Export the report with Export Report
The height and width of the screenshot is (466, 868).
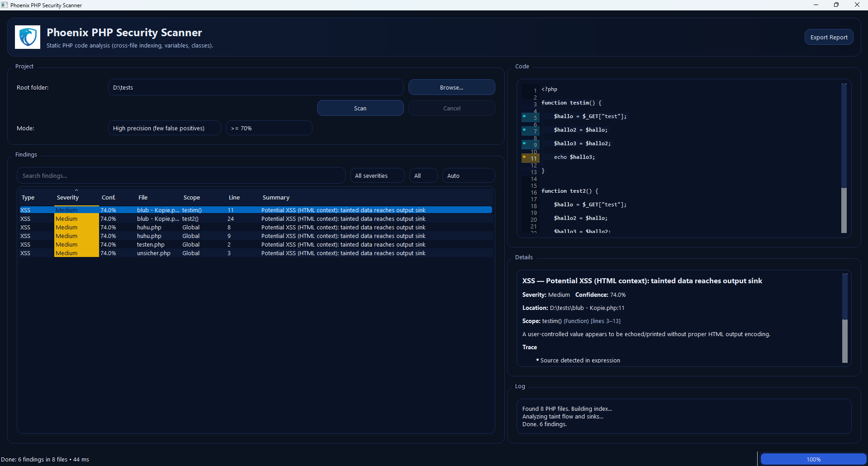(829, 37)
